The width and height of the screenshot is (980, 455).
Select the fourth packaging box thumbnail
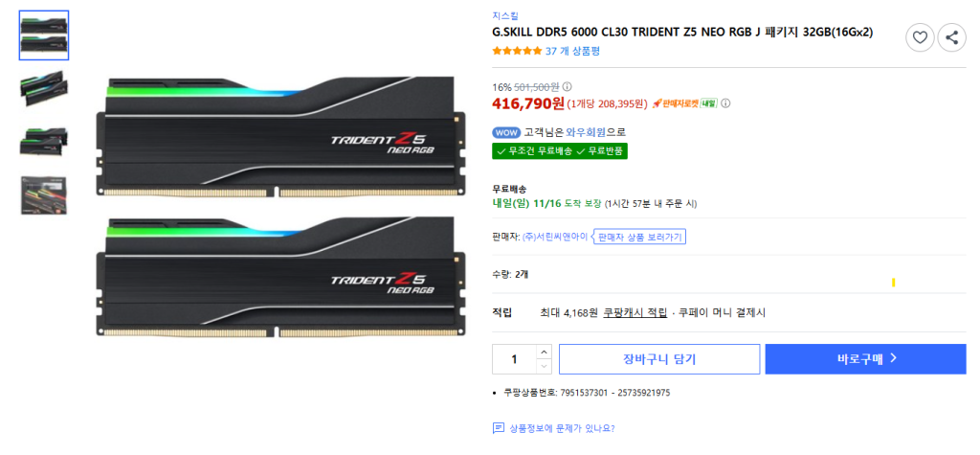[44, 195]
